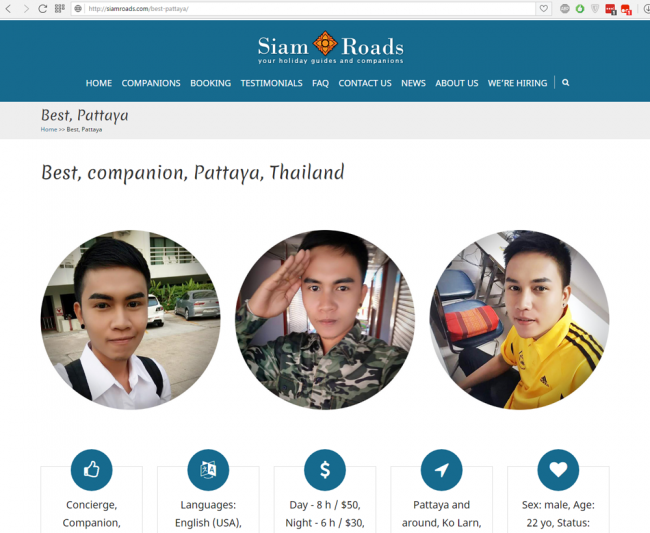
Task: Go to the BOOKING page
Action: (x=211, y=83)
